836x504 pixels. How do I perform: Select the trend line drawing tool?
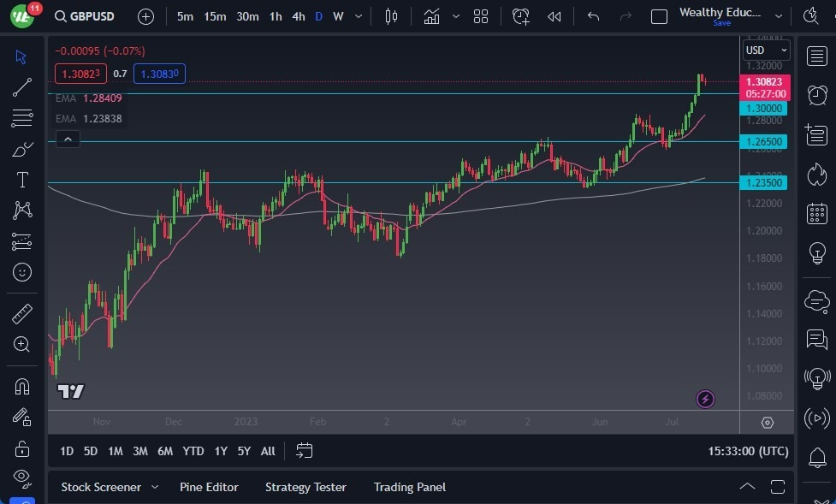click(x=21, y=86)
